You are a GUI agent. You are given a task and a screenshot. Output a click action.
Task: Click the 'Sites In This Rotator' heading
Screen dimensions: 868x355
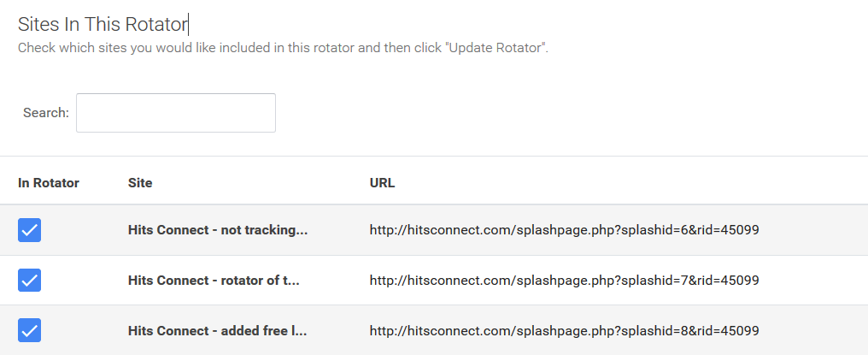tap(102, 23)
